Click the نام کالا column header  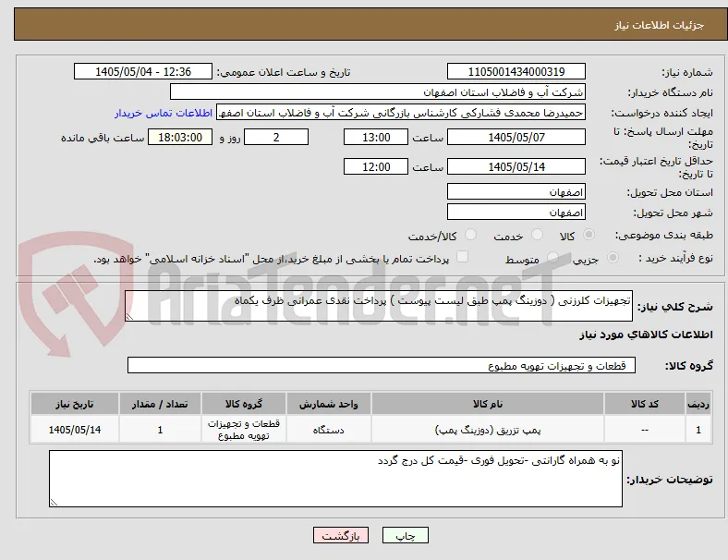coord(487,404)
